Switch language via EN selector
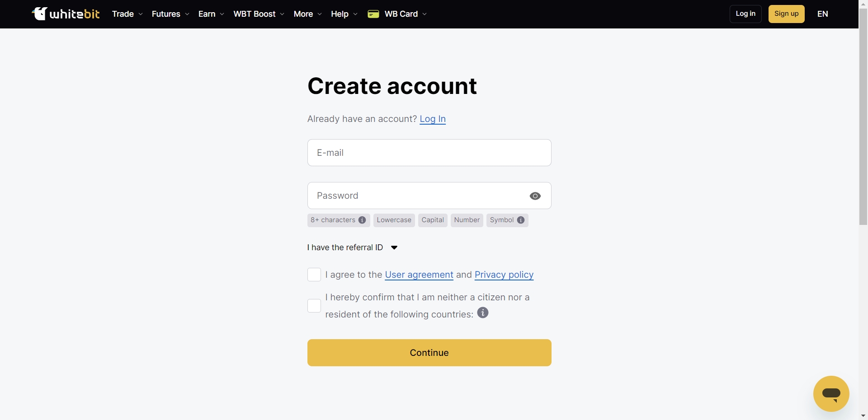The height and width of the screenshot is (420, 868). point(822,14)
